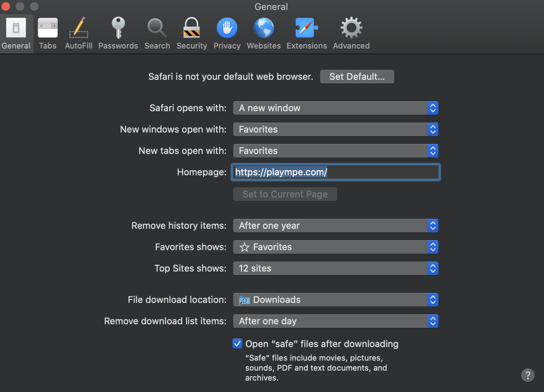Open the Favorites shows dropdown

[335, 247]
